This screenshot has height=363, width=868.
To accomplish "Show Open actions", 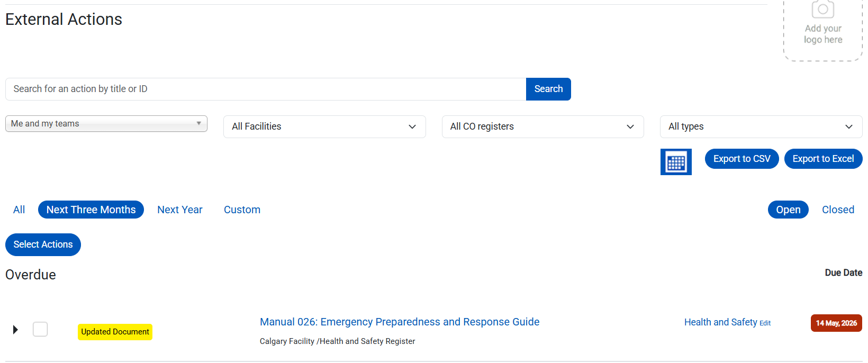I will click(x=788, y=210).
